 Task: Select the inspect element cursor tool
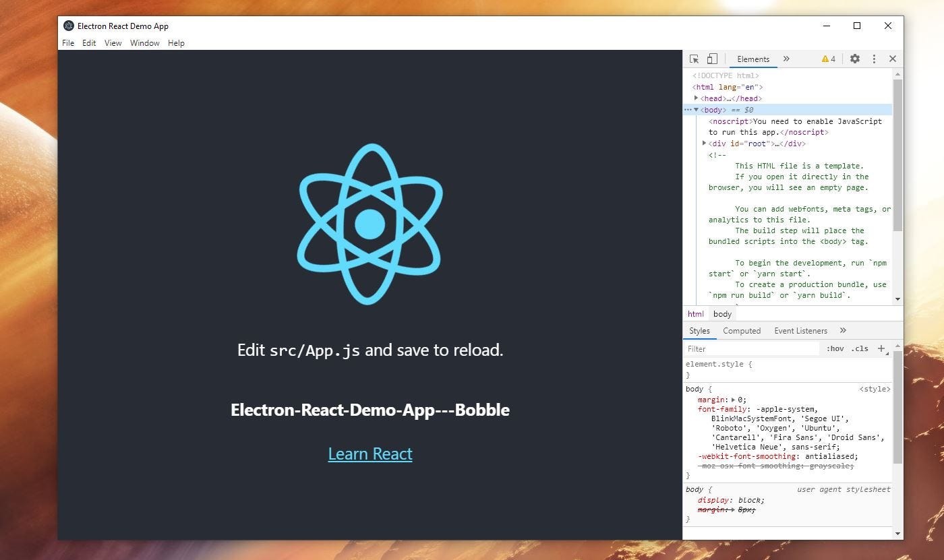[693, 59]
